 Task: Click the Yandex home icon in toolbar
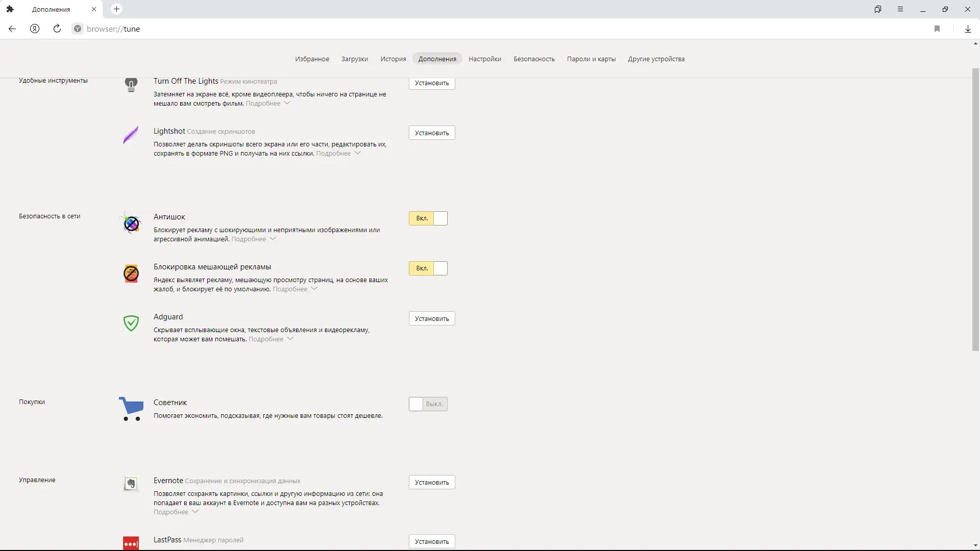pos(35,29)
